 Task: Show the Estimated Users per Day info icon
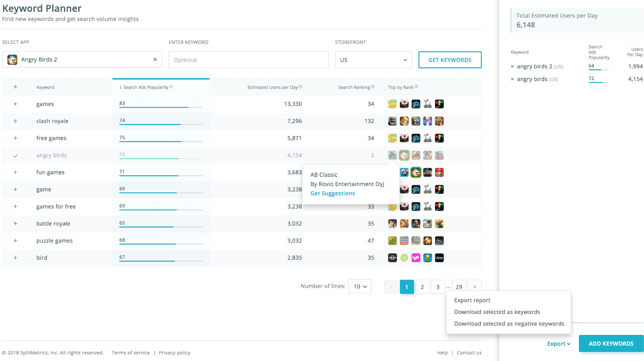[301, 87]
